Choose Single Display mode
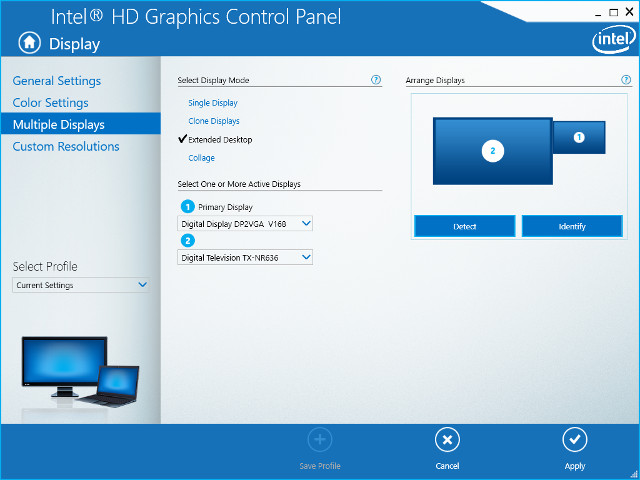 coord(213,103)
